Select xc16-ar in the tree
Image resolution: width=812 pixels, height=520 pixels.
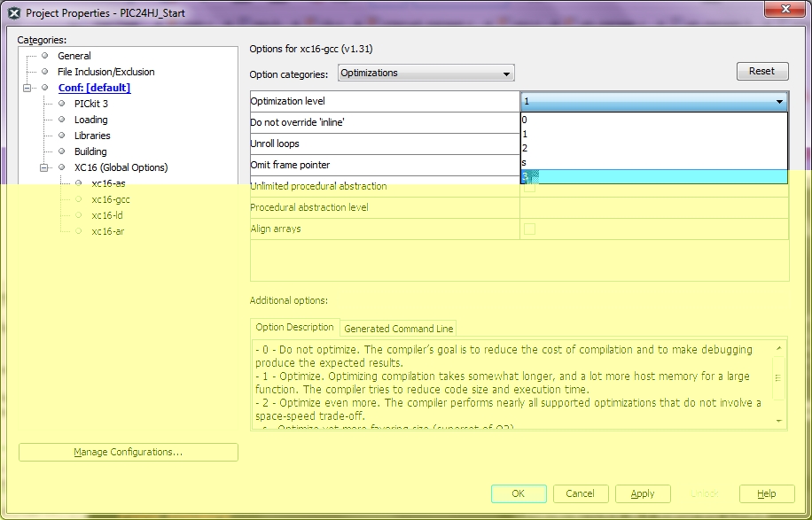point(108,232)
